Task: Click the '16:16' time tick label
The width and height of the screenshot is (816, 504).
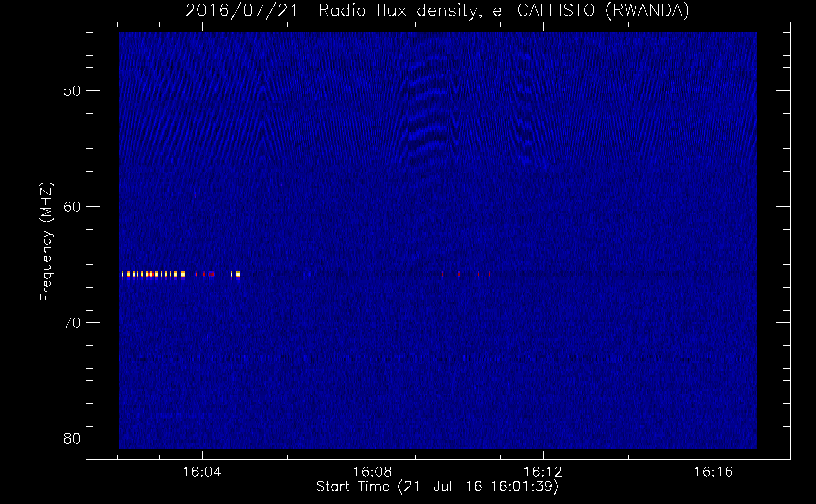Action: click(714, 472)
